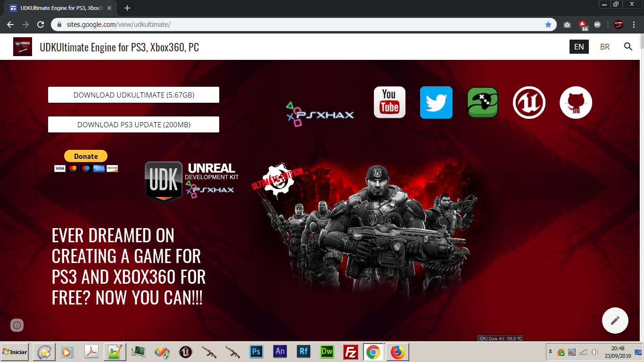The height and width of the screenshot is (362, 644).
Task: Open the Unreal Engine logo icon
Action: 529,102
